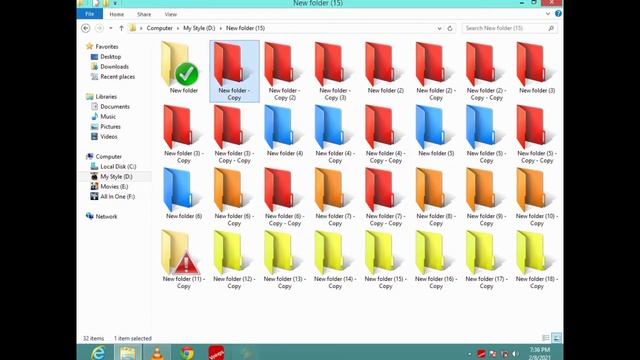Select the yellow 'New folder (12) - Copy' folder
The height and width of the screenshot is (360, 640).
pos(233,253)
